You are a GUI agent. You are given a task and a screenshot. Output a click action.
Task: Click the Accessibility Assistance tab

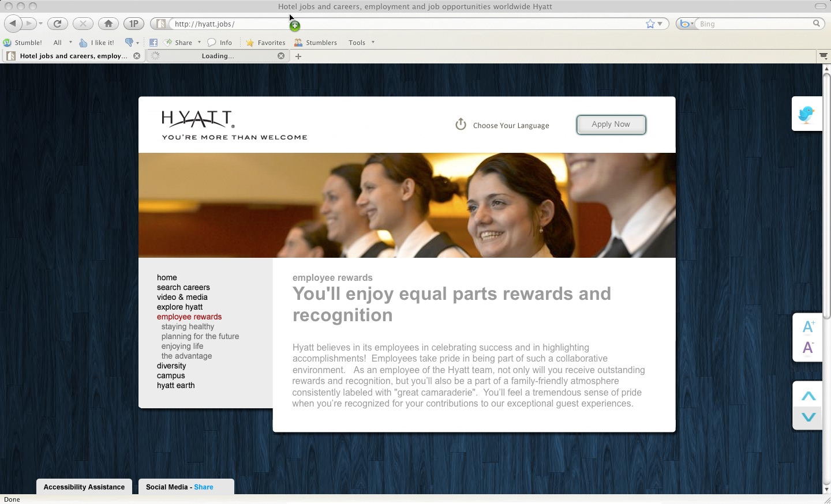click(x=84, y=487)
